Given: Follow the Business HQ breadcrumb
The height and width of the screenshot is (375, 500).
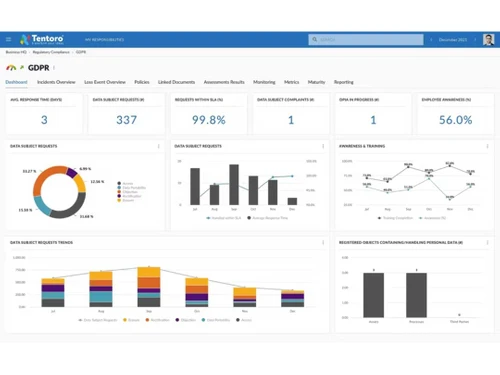Looking at the screenshot, I should [x=16, y=52].
